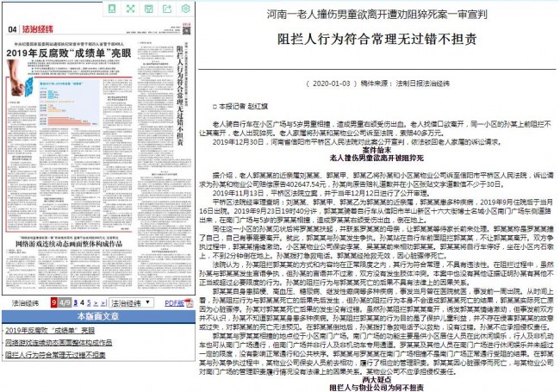Open fullscreen with the expand arrows icon
This screenshot has height=392, width=560.
(130, 9)
